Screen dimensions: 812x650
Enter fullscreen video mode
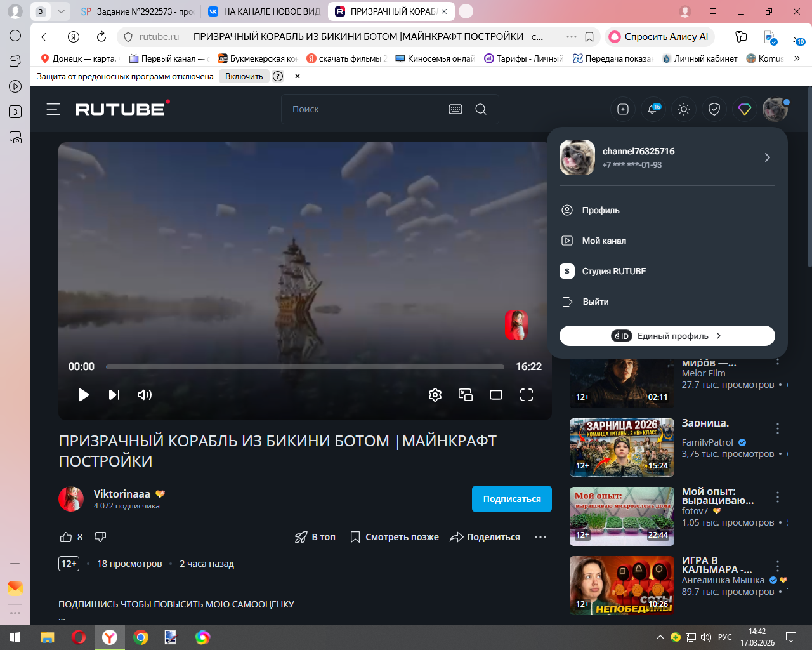[527, 395]
